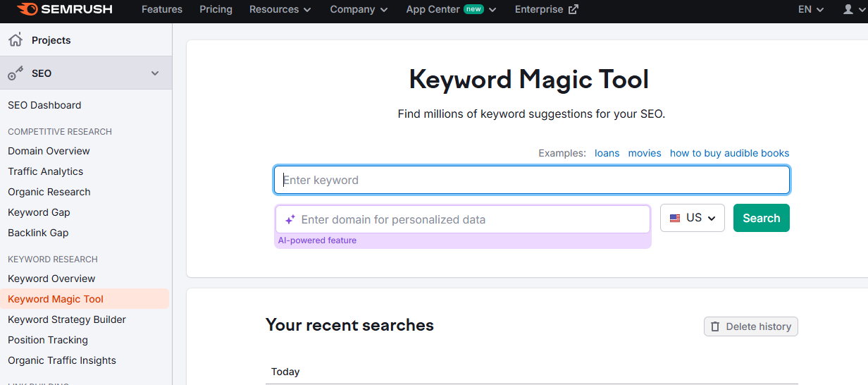Focus the Enter keyword input field
Image resolution: width=868 pixels, height=385 pixels.
point(532,180)
